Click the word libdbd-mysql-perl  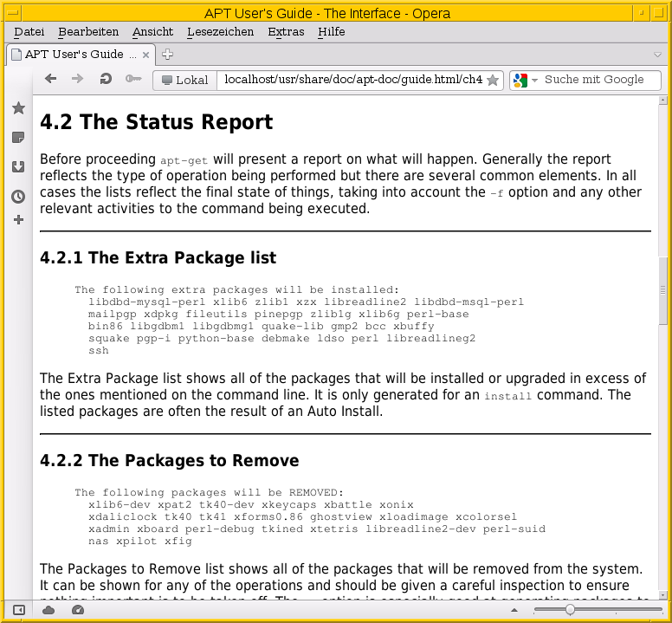click(146, 302)
